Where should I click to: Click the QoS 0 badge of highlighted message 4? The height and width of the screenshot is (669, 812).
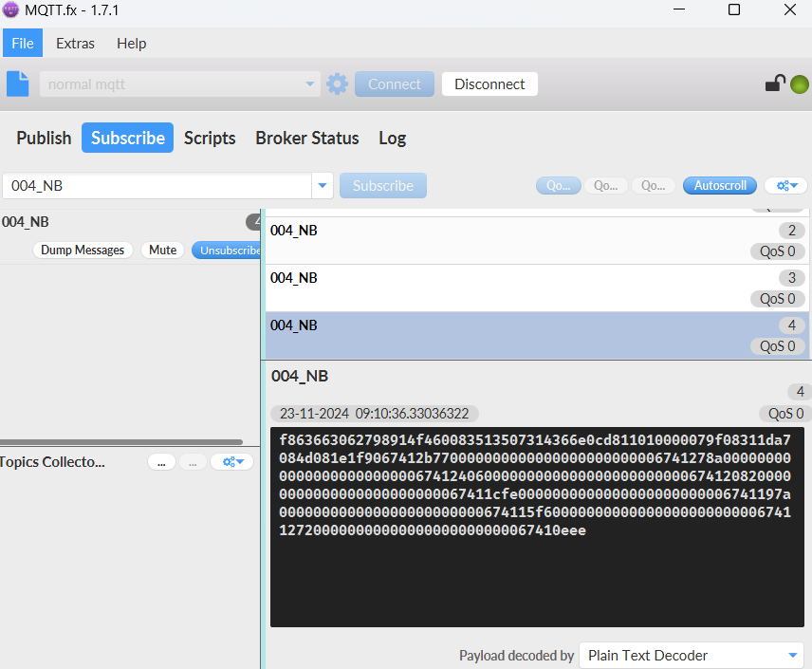click(x=778, y=346)
